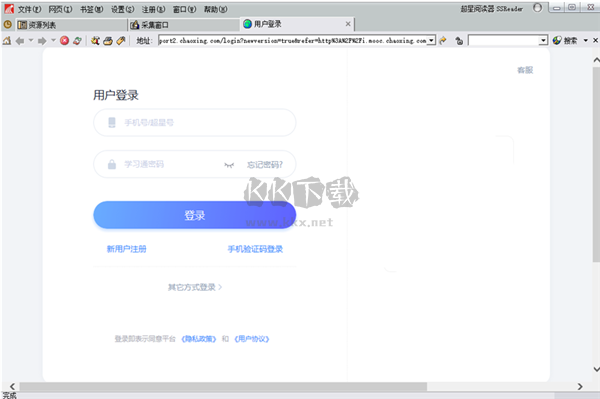Click the vertical scrollbar down arrow
600x399 pixels.
(x=596, y=369)
